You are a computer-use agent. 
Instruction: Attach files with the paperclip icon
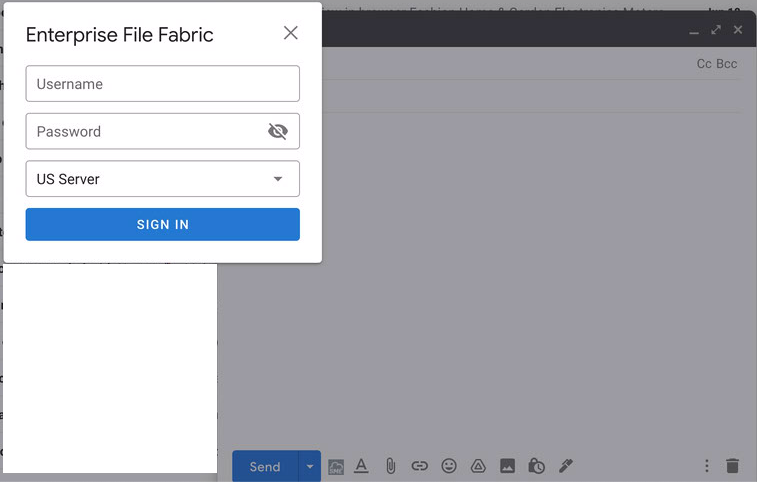click(x=391, y=466)
